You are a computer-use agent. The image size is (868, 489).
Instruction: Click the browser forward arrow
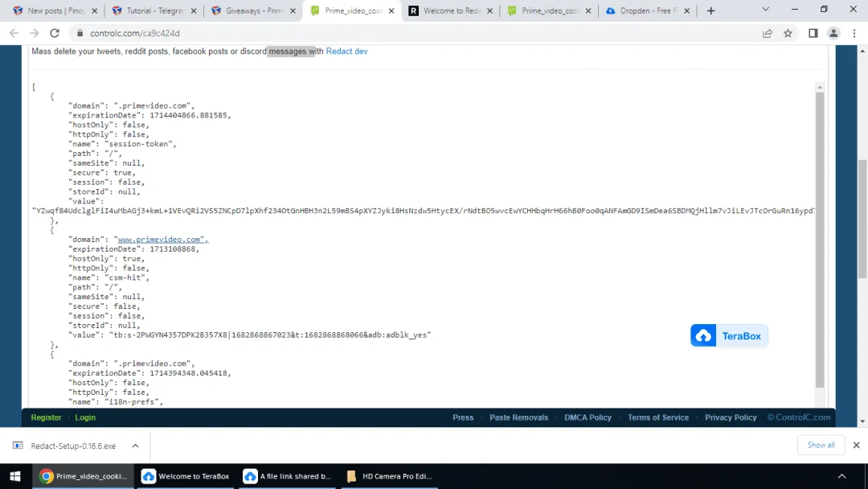pyautogui.click(x=35, y=33)
